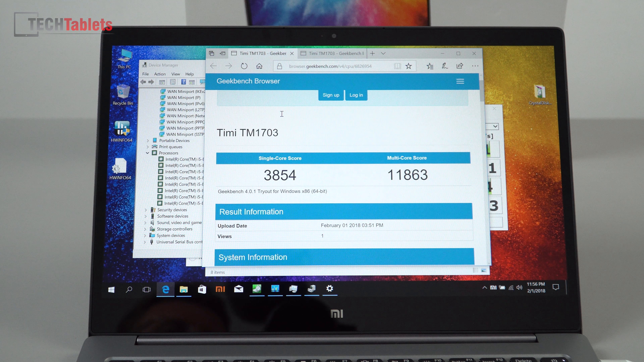Open View menu in Device Manager

coord(175,74)
